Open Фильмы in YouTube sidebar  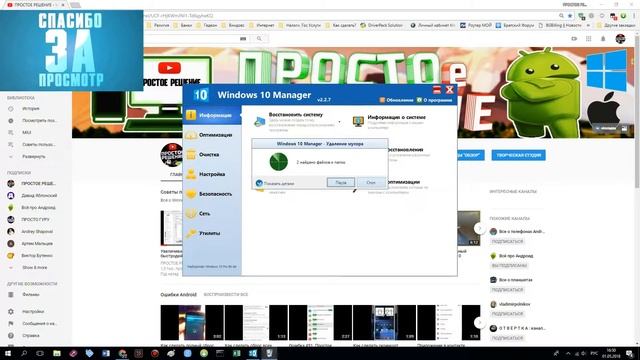(x=31, y=294)
